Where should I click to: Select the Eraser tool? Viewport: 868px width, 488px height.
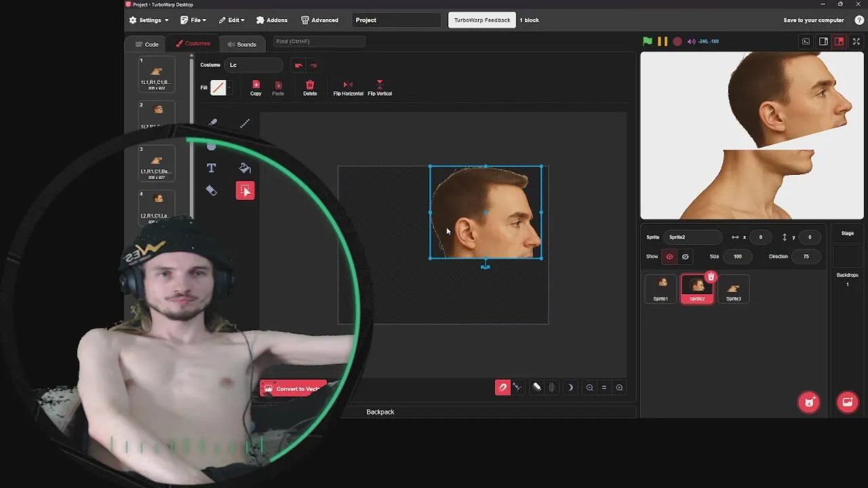click(x=211, y=190)
